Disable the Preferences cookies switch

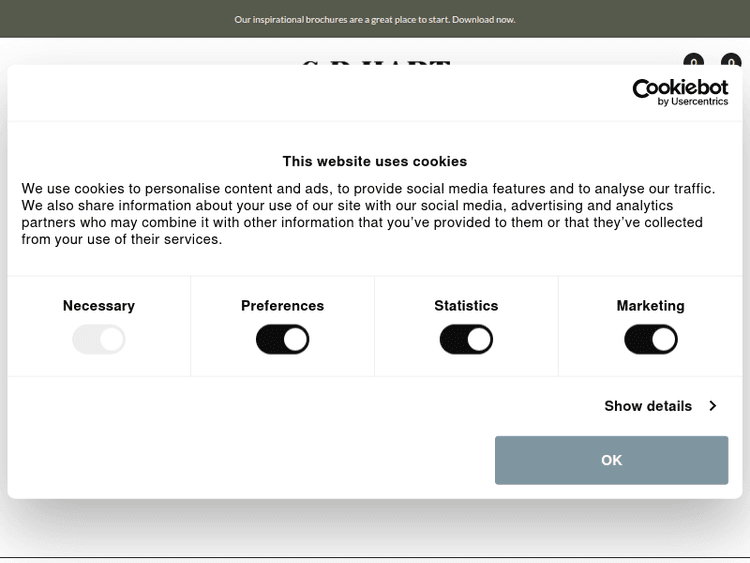pos(283,340)
